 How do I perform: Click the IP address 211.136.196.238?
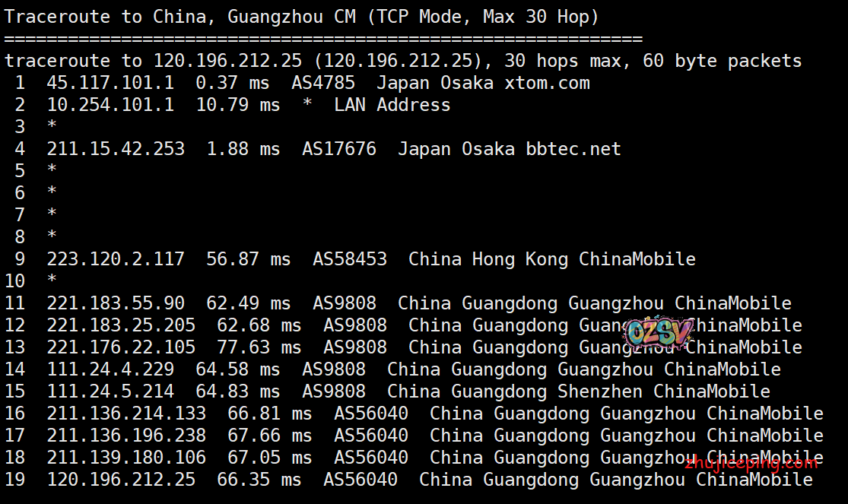click(x=126, y=436)
